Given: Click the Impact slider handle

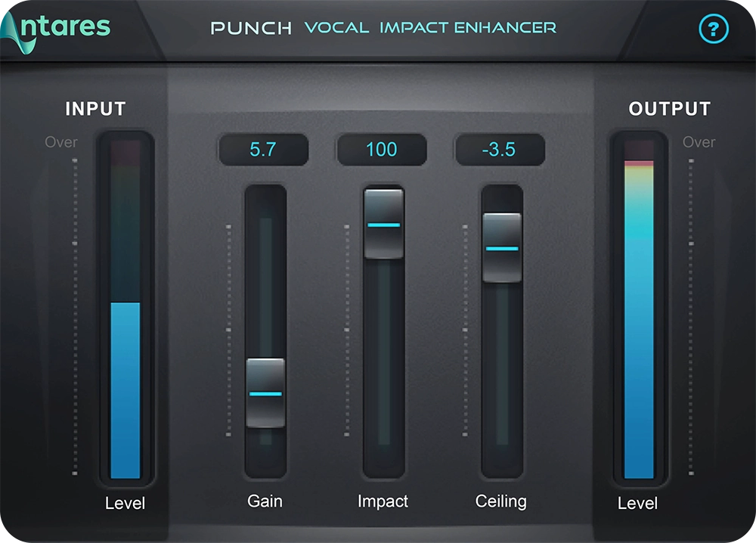Looking at the screenshot, I should point(384,224).
